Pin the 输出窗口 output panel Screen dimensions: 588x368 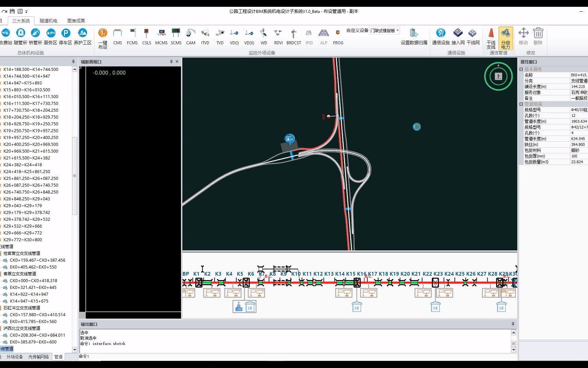point(513,324)
